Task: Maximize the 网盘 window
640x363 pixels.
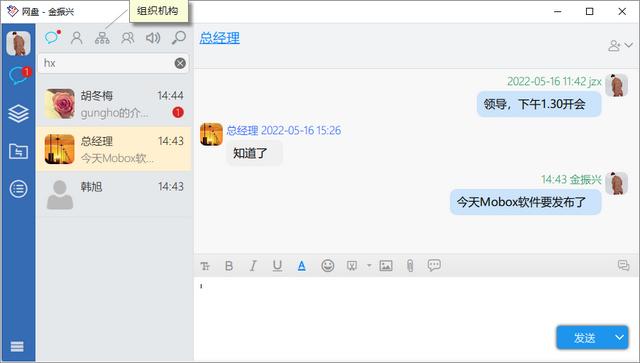Action: tap(589, 11)
